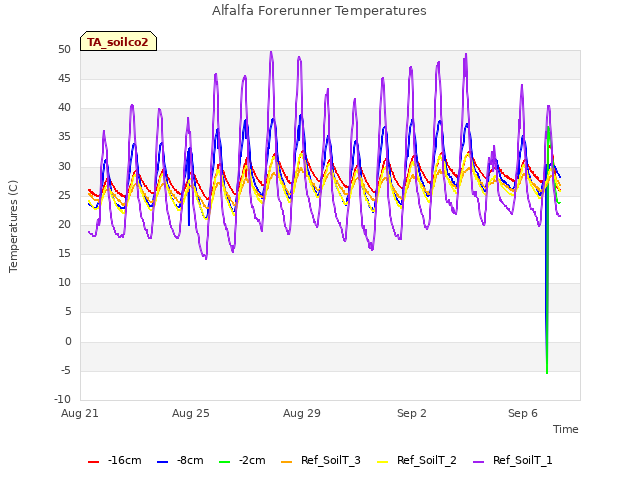Click the blue downward spike near Aug 25
The image size is (640, 480).
[x=189, y=224]
